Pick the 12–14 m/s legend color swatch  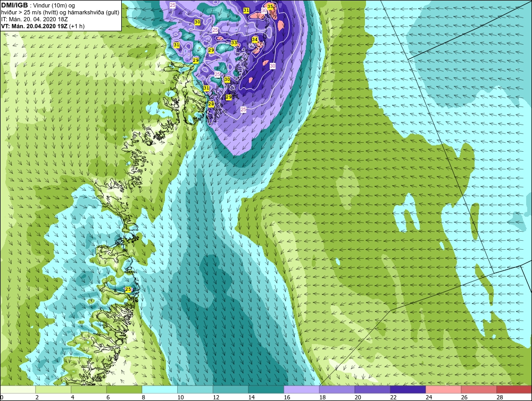(x=230, y=389)
